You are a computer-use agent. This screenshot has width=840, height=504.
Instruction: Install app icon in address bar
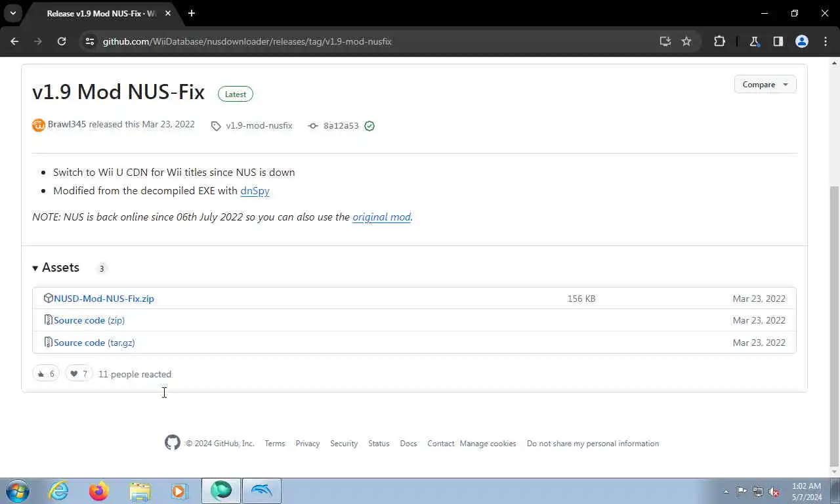[x=665, y=41]
